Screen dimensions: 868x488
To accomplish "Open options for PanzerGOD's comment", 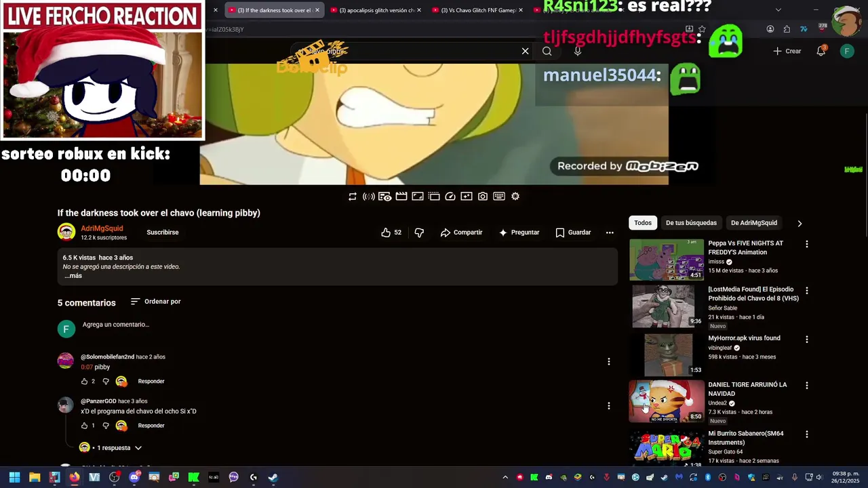I will pyautogui.click(x=609, y=406).
